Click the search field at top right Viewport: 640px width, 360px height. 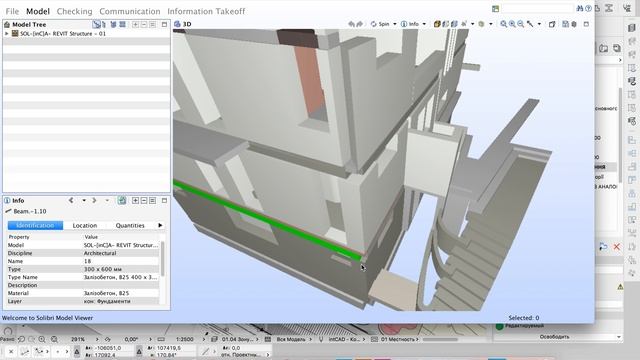point(537,9)
